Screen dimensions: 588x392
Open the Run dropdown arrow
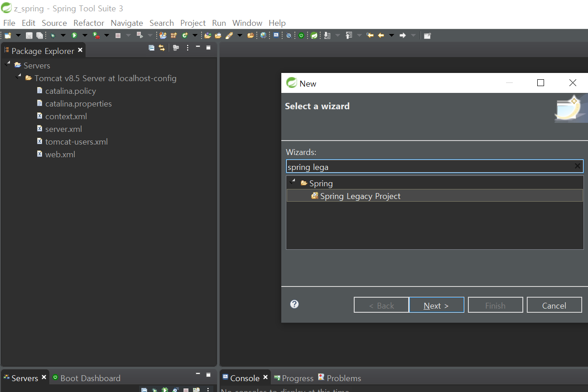(85, 35)
